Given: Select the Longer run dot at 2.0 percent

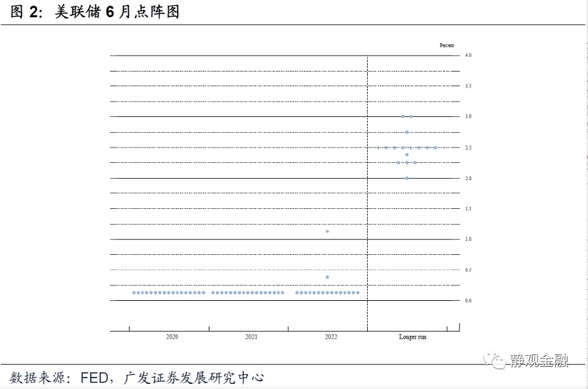Looking at the screenshot, I should coord(407,178).
